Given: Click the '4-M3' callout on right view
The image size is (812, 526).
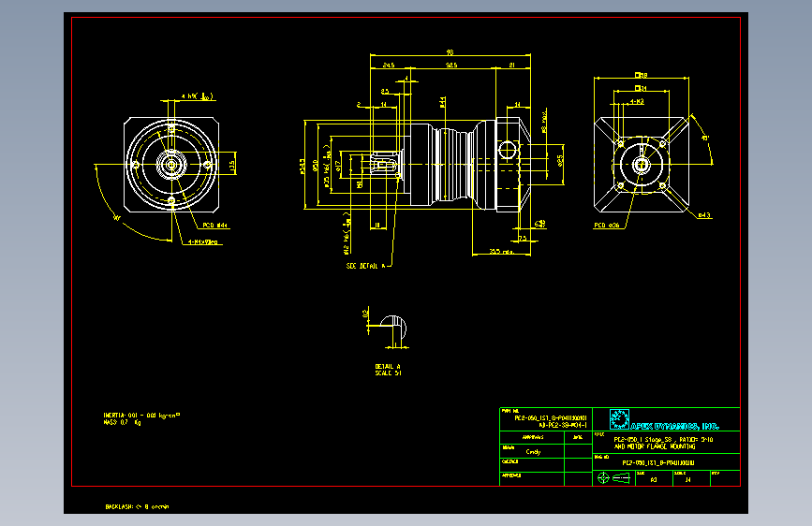Looking at the screenshot, I should point(637,101).
